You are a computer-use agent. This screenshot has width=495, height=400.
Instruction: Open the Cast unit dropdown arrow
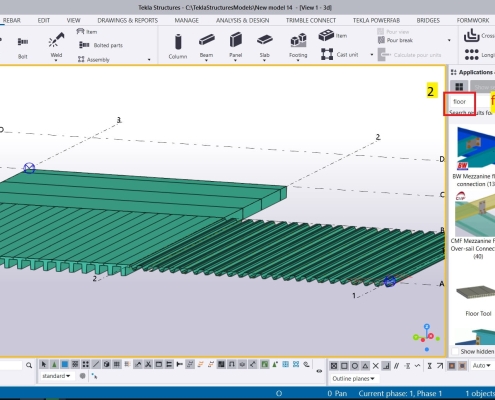[x=372, y=54]
